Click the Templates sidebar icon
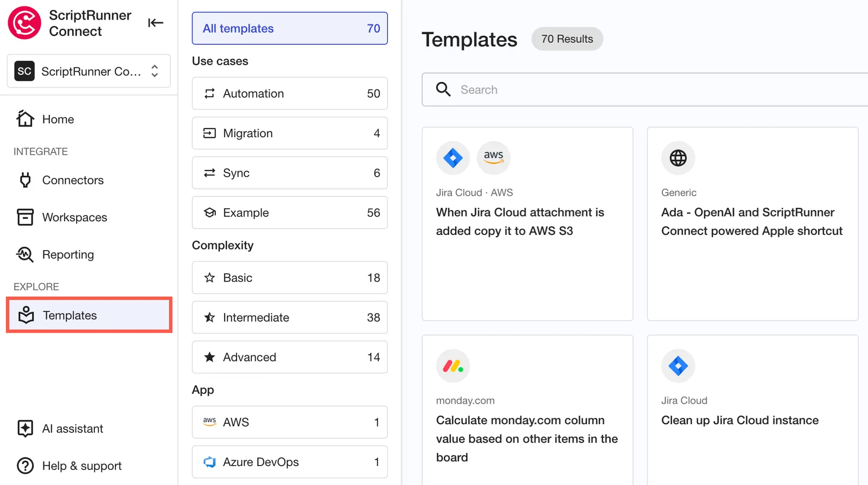Viewport: 868px width, 485px height. (26, 315)
